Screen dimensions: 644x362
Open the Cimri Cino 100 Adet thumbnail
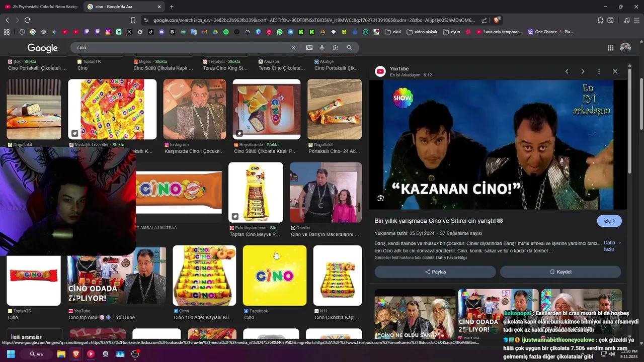[x=204, y=276]
